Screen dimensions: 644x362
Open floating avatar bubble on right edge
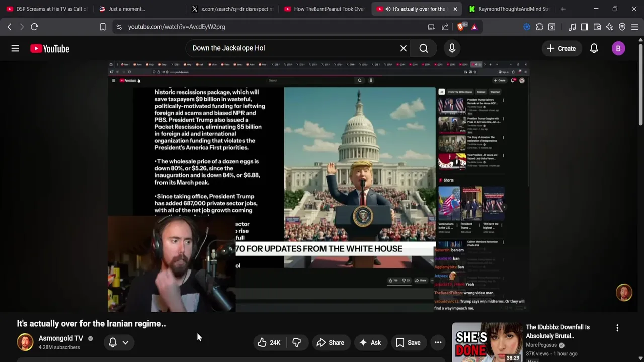tap(624, 293)
